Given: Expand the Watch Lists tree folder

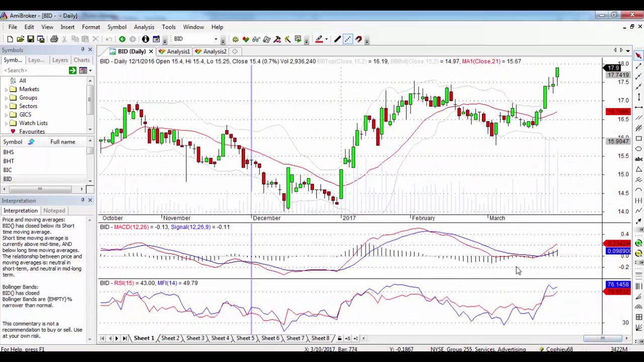Looking at the screenshot, I should pyautogui.click(x=7, y=123).
